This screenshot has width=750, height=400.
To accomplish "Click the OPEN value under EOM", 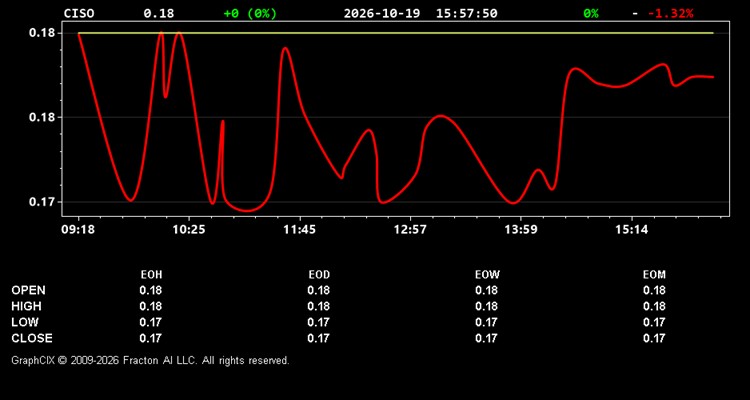I will tap(654, 290).
